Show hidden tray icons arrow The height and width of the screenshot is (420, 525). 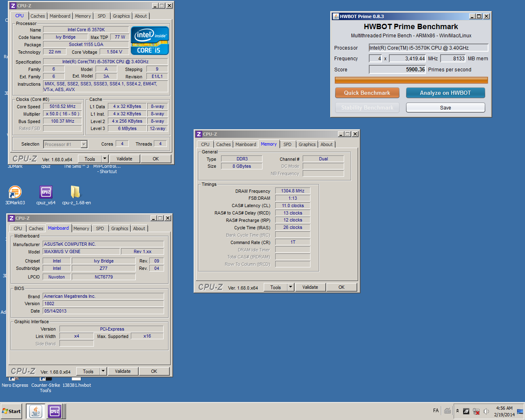457,411
